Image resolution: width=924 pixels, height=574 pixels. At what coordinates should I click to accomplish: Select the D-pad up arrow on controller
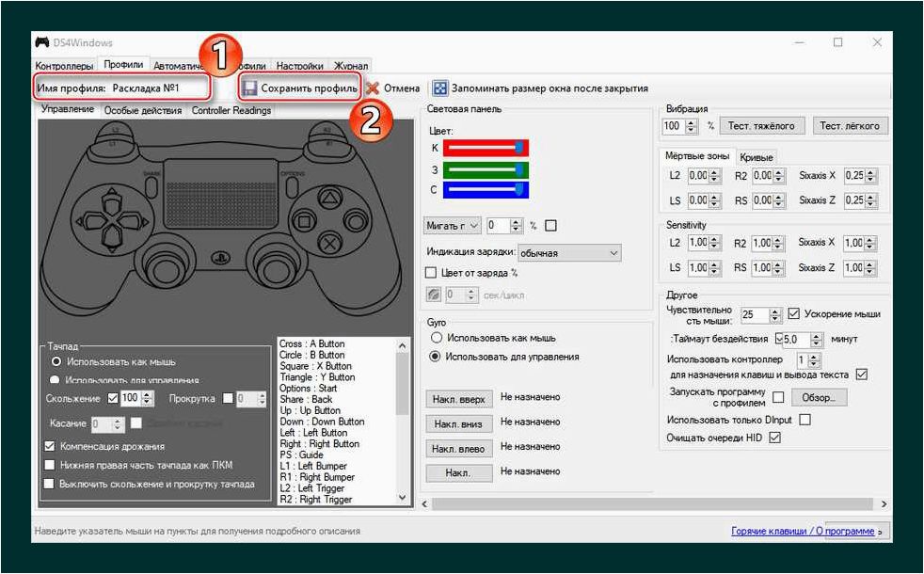111,201
